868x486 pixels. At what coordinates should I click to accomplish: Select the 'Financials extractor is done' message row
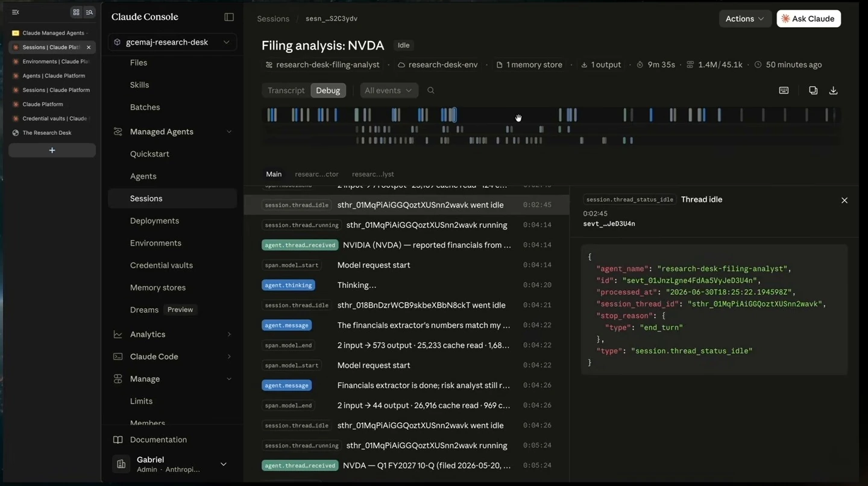tap(406, 385)
